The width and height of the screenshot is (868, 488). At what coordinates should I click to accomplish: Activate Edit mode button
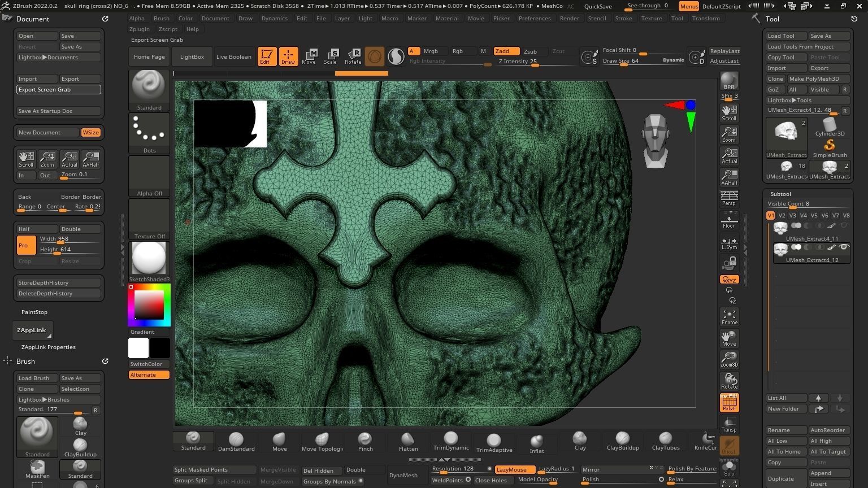point(267,56)
